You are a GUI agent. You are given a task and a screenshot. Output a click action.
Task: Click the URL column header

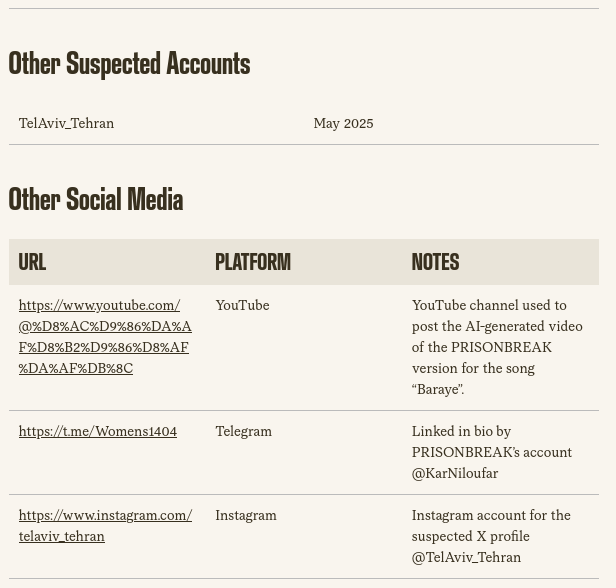pos(32,262)
